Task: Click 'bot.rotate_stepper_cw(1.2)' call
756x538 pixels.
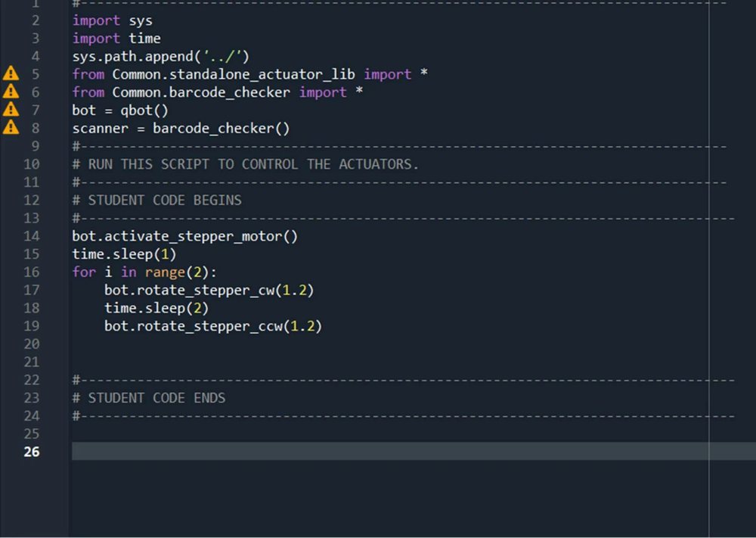Action: [209, 291]
